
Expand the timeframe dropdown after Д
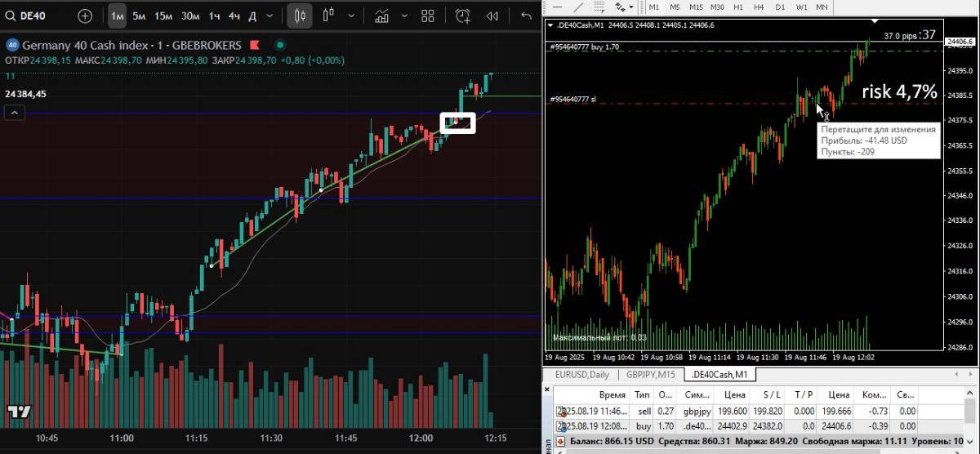tap(272, 16)
